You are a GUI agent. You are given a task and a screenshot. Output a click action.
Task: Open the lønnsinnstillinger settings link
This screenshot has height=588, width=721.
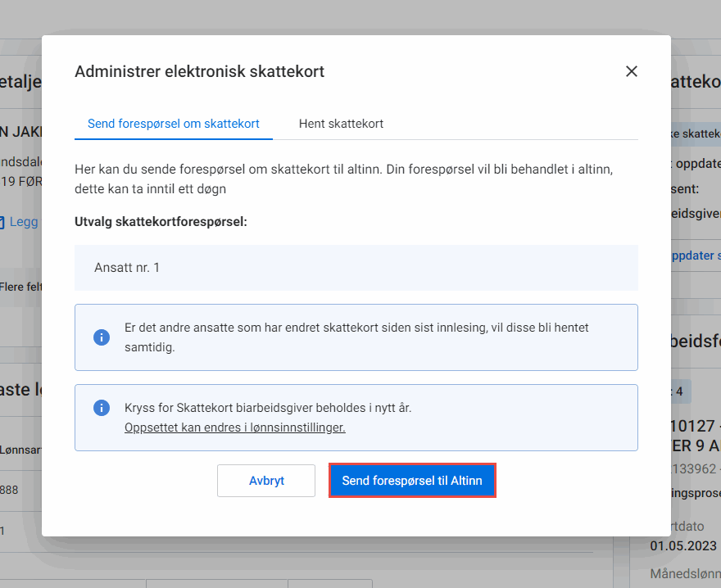tap(234, 427)
